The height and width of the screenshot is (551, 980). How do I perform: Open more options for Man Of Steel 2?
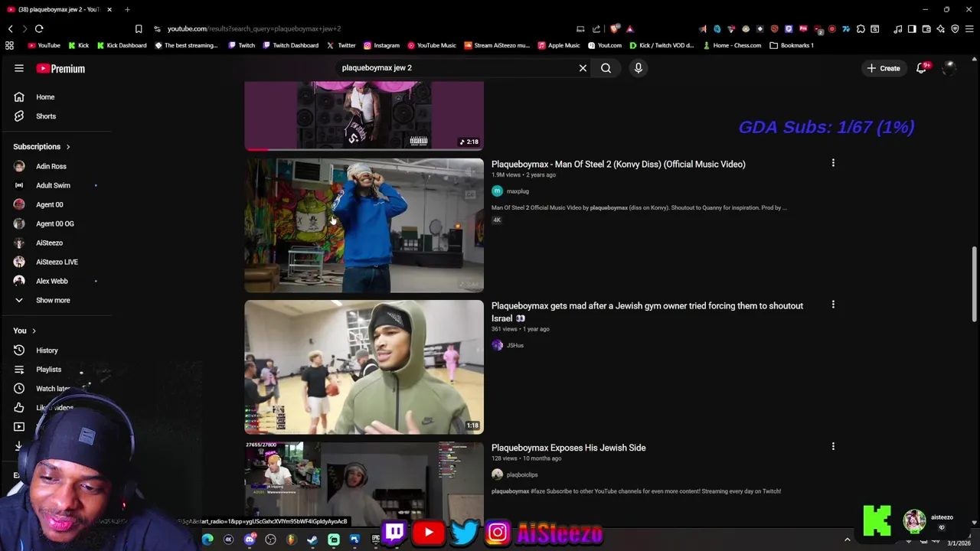833,162
